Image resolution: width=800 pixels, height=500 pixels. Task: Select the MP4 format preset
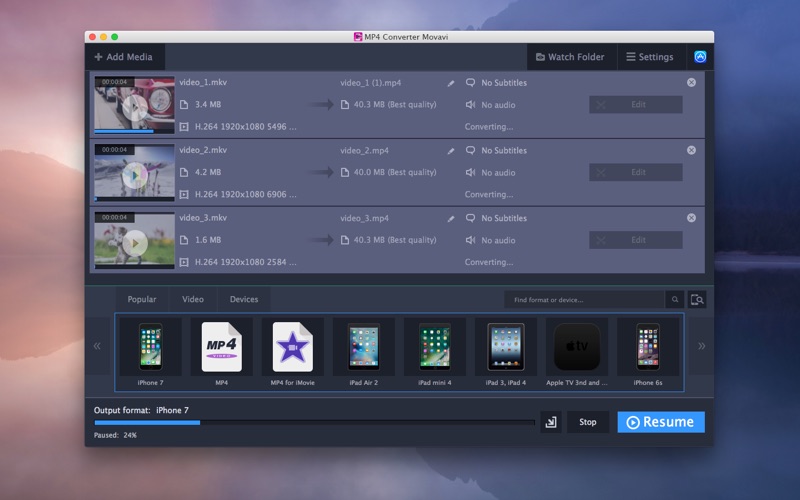[x=221, y=353]
